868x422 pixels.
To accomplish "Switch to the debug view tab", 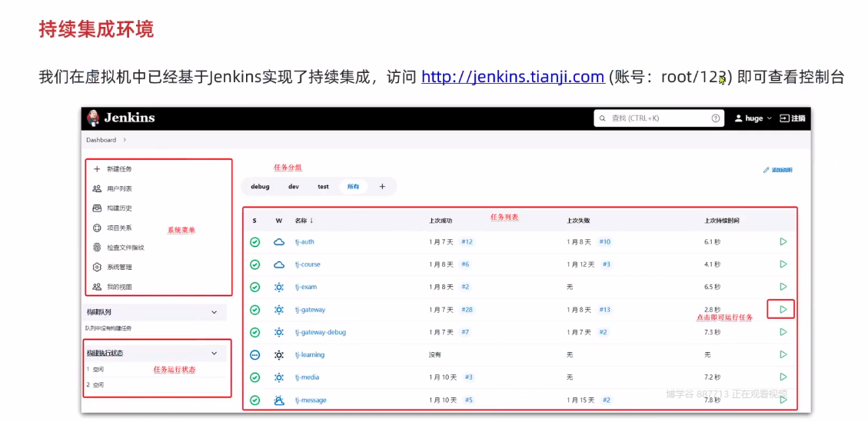I will coord(260,187).
